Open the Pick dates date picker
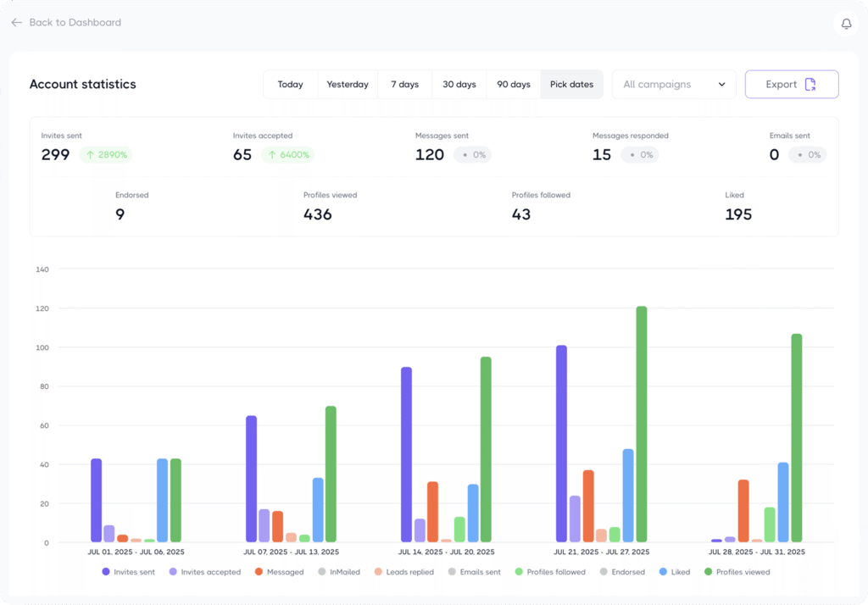The height and width of the screenshot is (605, 868). click(x=571, y=85)
